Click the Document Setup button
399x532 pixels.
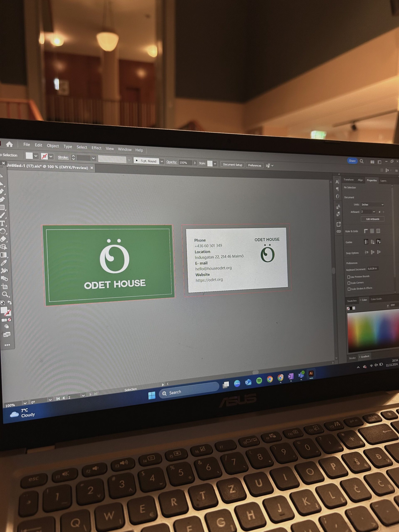(x=232, y=165)
